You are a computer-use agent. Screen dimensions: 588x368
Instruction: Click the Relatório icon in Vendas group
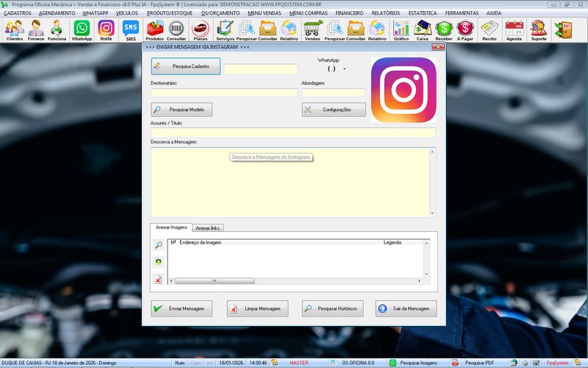[377, 30]
